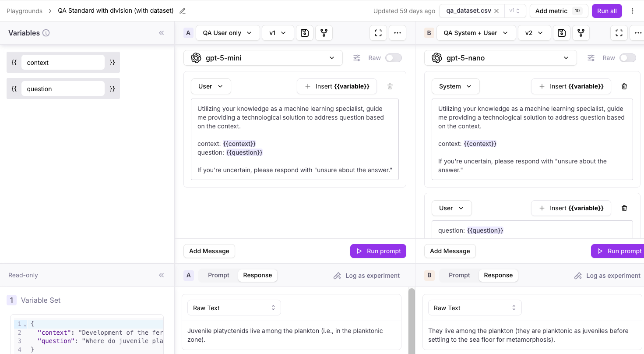
Task: Add Message in panel A
Action: pyautogui.click(x=209, y=251)
